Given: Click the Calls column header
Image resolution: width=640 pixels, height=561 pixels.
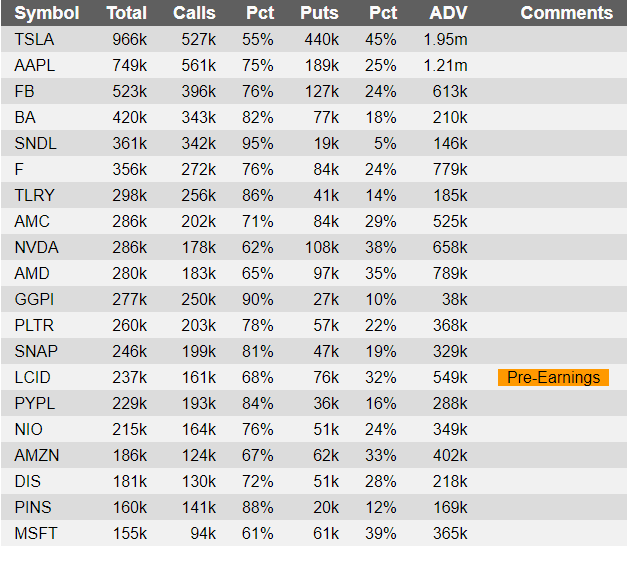Looking at the screenshot, I should (x=194, y=13).
